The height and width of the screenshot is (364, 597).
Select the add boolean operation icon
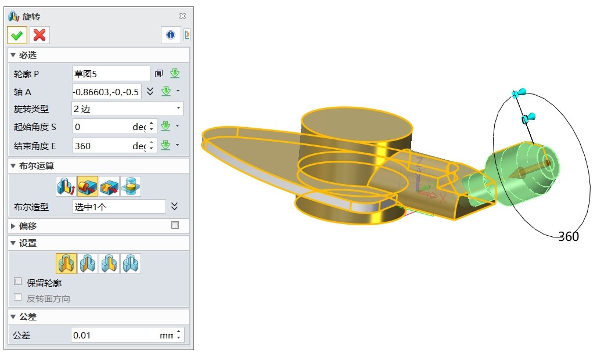[x=88, y=186]
